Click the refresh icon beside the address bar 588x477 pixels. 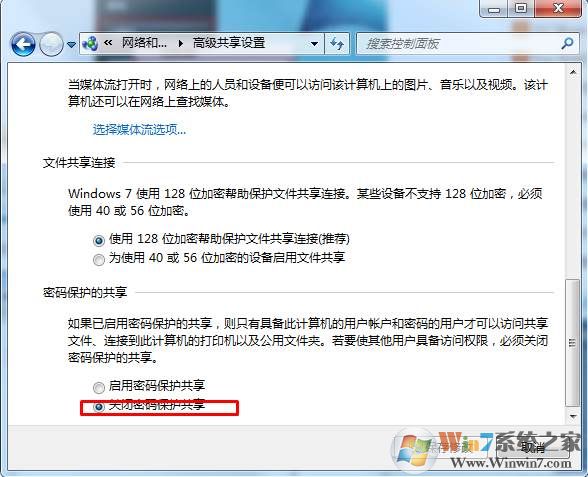click(337, 44)
